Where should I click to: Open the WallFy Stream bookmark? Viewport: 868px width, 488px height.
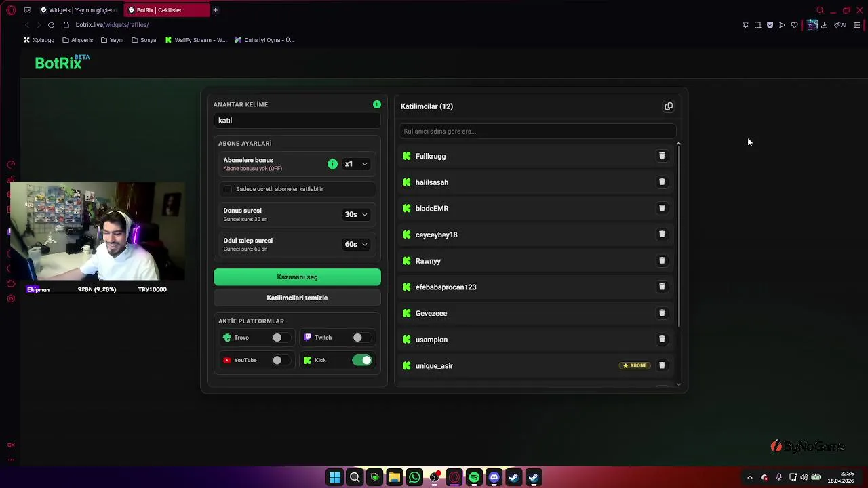tap(196, 40)
